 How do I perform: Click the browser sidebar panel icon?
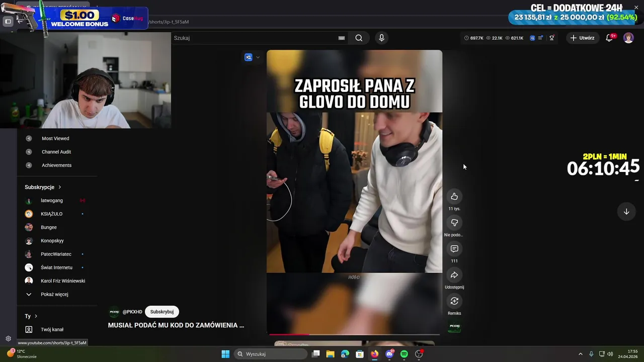coord(8,21)
